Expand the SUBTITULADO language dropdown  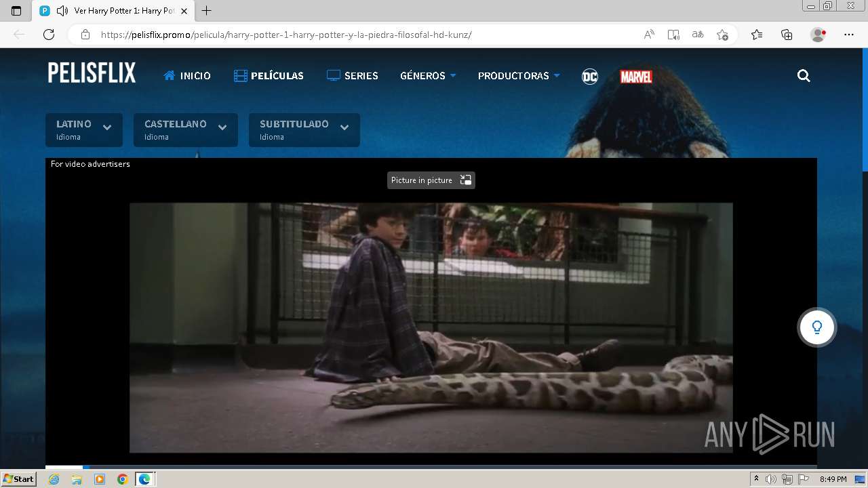tap(304, 130)
